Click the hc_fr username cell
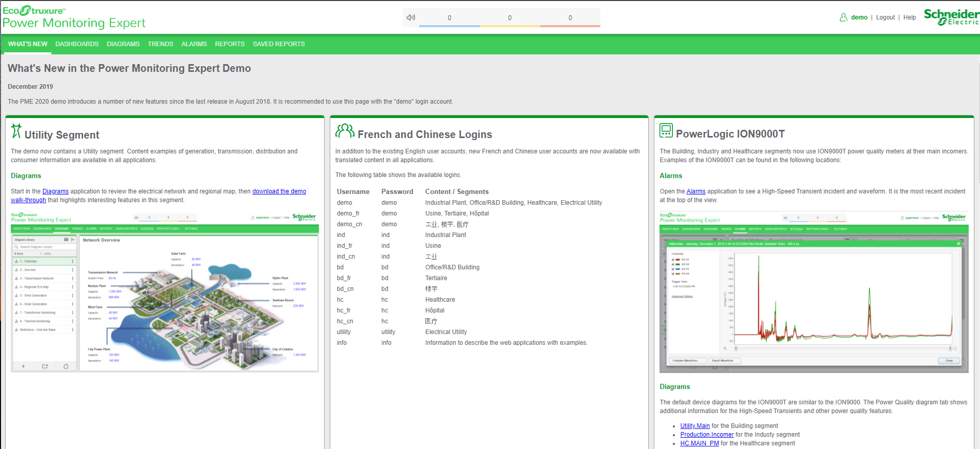Viewport: 980px width, 449px height. tap(344, 310)
